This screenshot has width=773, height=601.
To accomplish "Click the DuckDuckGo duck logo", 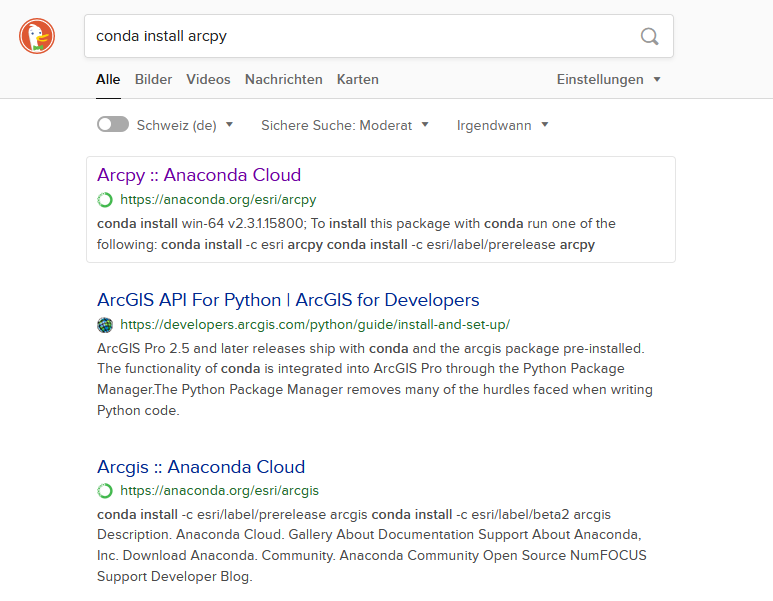I will click(37, 36).
